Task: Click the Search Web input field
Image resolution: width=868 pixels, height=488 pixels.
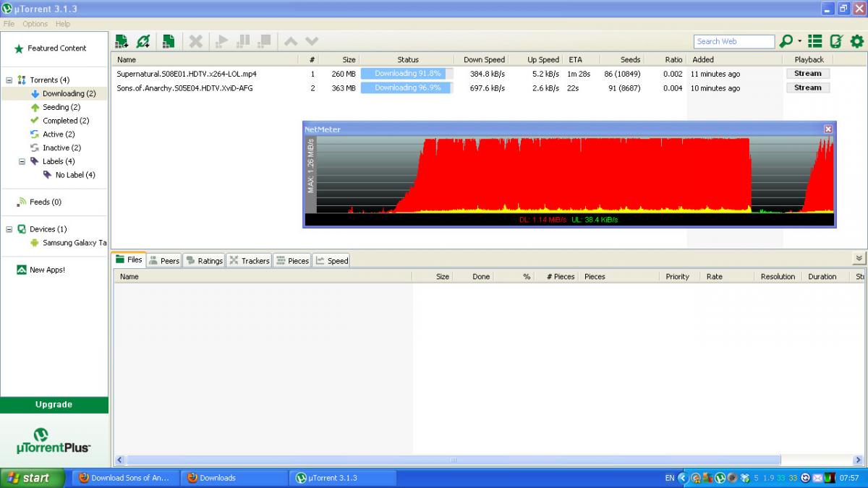Action: point(733,41)
